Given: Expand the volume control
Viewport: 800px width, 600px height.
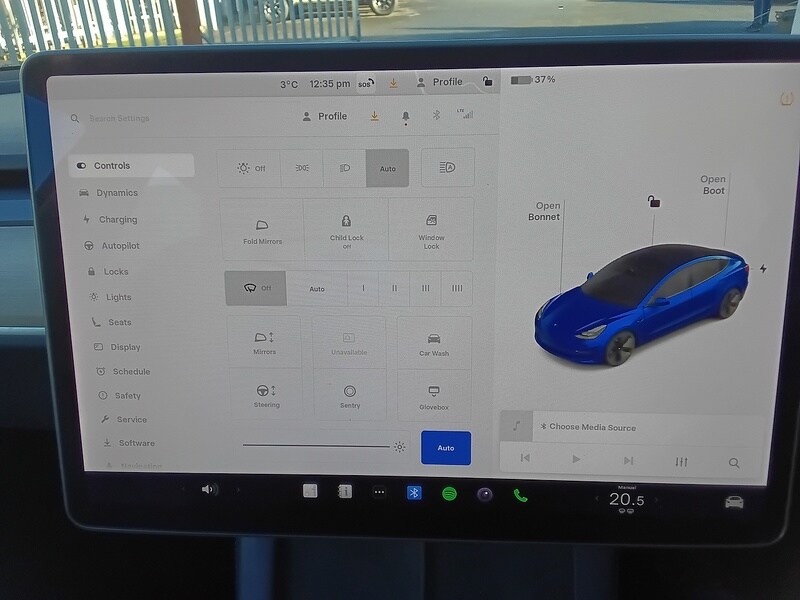Looking at the screenshot, I should (x=207, y=491).
